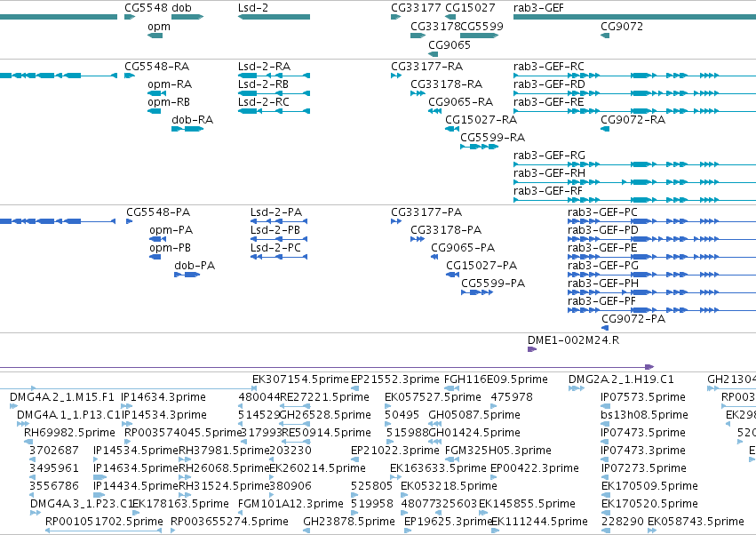The image size is (756, 535).
Task: Click the CG9065-PA protein label
Action: click(463, 248)
